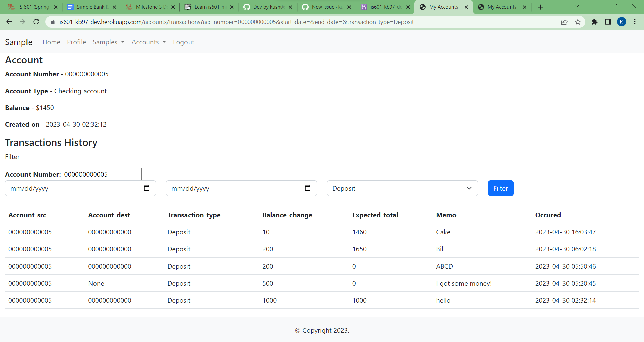Click the browser profile avatar K
644x342 pixels.
(x=622, y=22)
